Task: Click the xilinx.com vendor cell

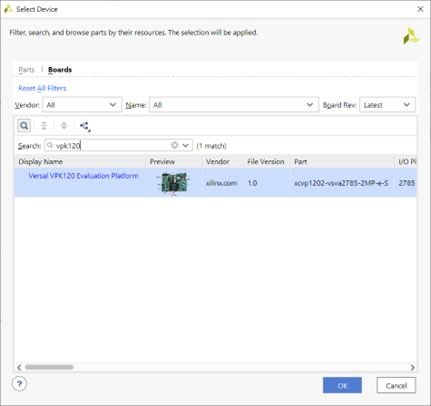Action: (221, 183)
